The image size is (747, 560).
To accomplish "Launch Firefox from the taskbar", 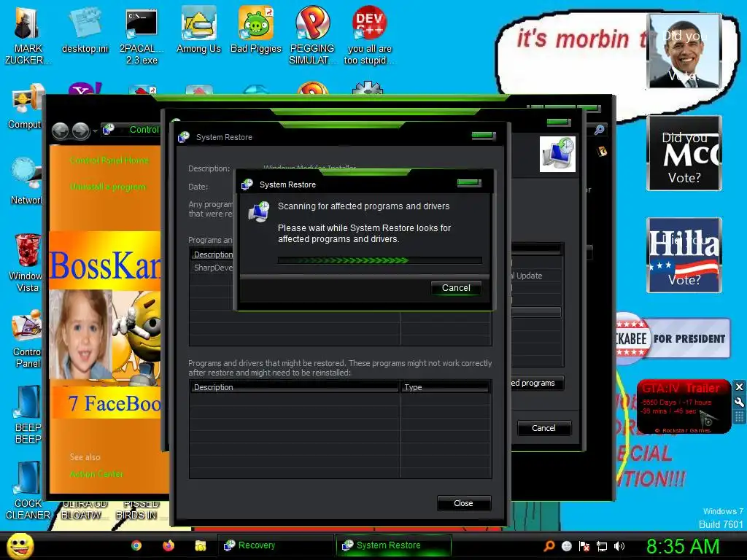I will [169, 545].
